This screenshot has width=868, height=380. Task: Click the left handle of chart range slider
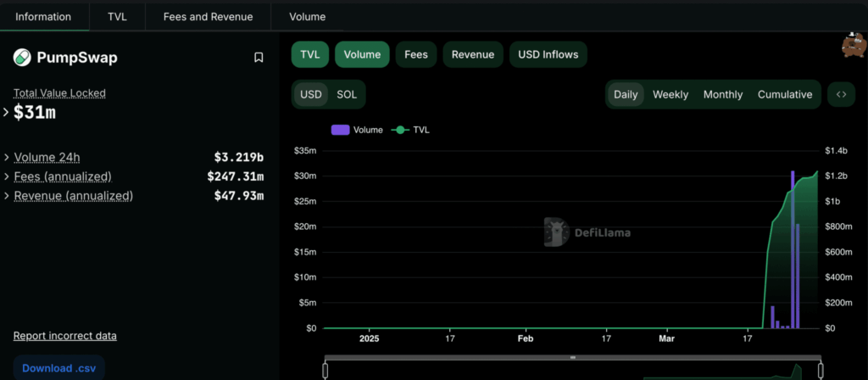coord(325,370)
